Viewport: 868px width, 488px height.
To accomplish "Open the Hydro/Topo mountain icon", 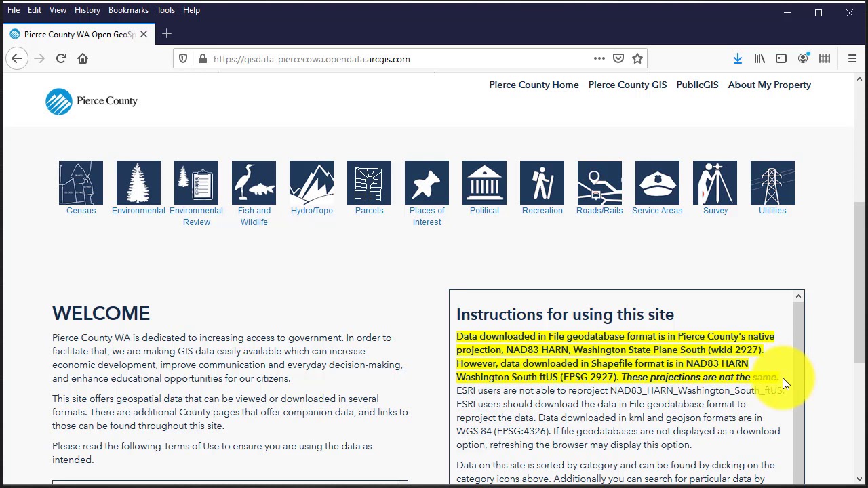I will pyautogui.click(x=311, y=182).
